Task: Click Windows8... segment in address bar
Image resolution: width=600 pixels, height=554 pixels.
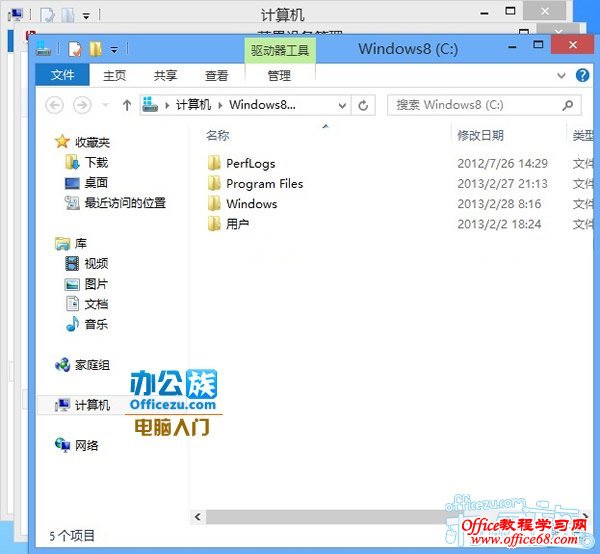Action: (x=262, y=104)
